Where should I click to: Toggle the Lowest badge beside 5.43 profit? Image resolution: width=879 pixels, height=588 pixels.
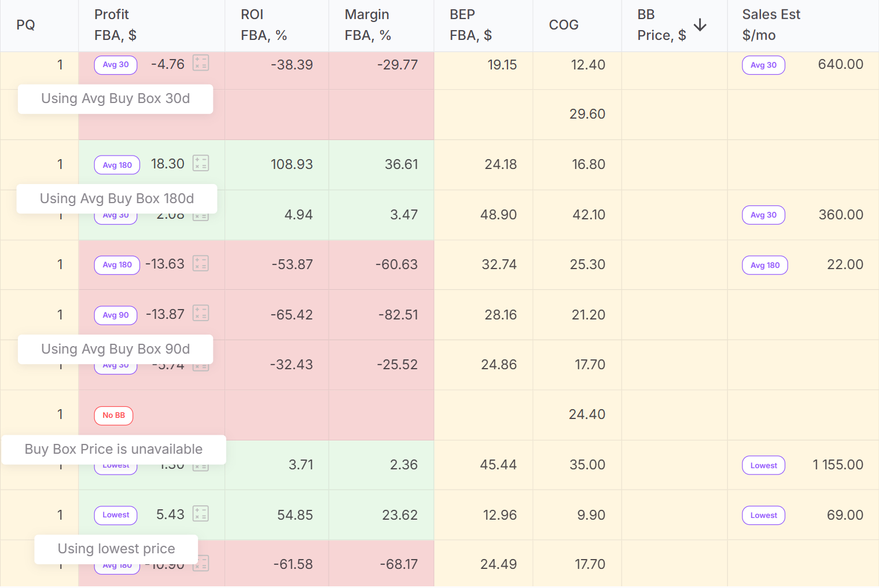(x=115, y=515)
